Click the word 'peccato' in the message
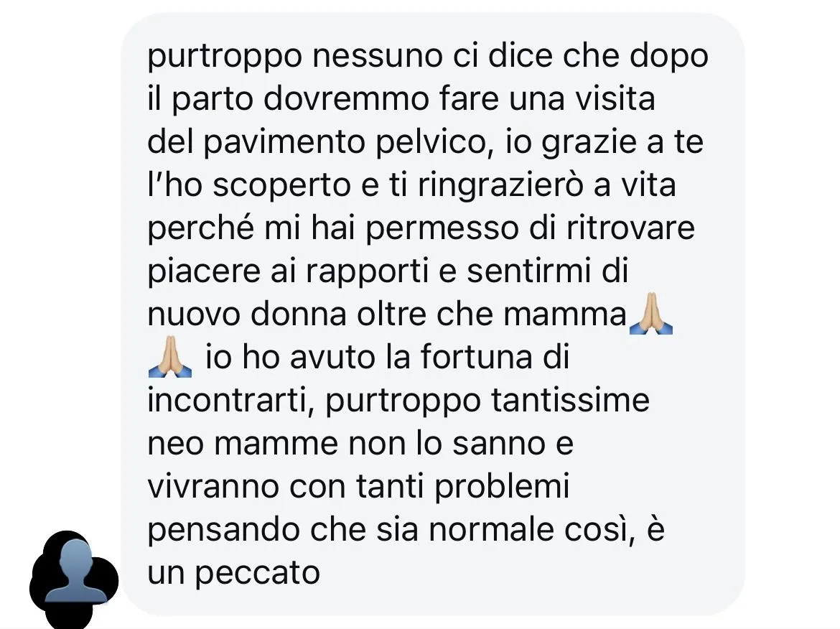Image resolution: width=840 pixels, height=629 pixels. 257,573
